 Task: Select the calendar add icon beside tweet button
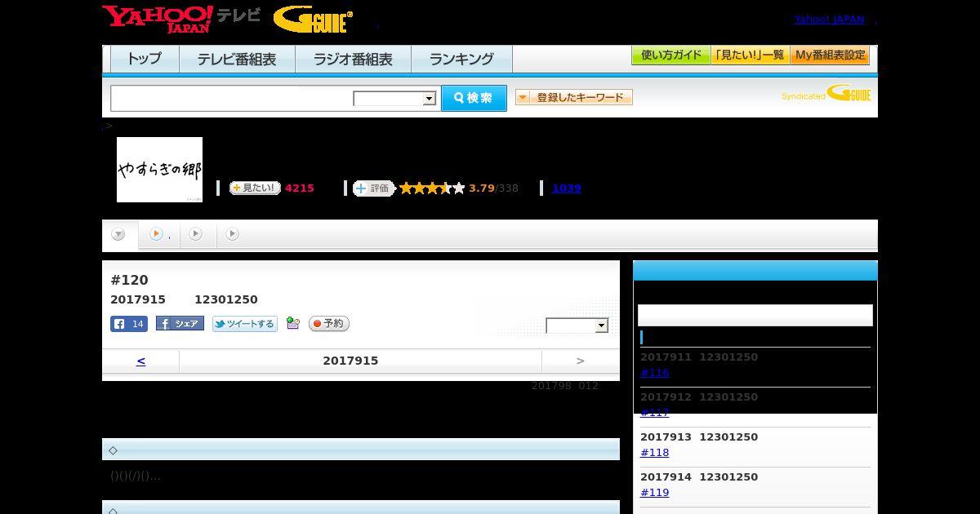[293, 324]
